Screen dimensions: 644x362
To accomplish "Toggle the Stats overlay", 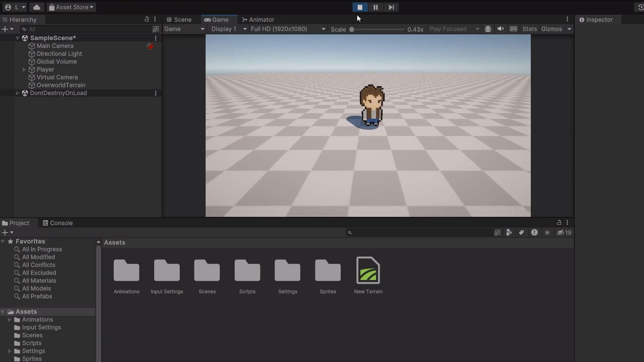I will (529, 29).
